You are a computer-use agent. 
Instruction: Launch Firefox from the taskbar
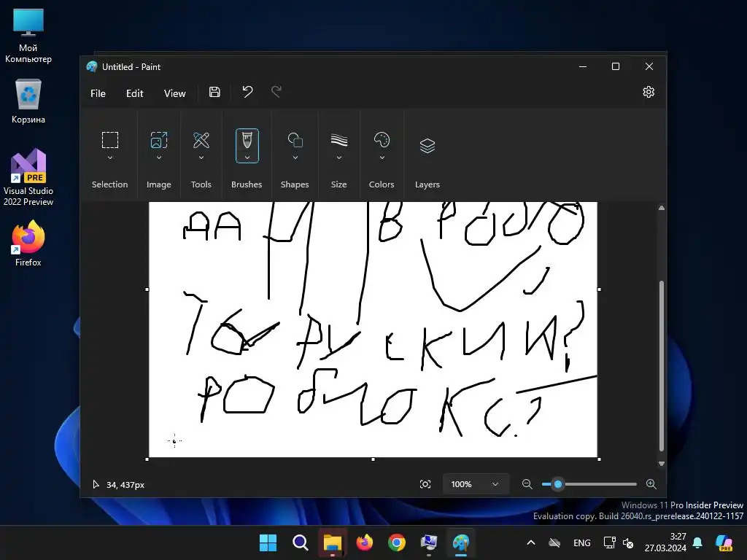[365, 542]
